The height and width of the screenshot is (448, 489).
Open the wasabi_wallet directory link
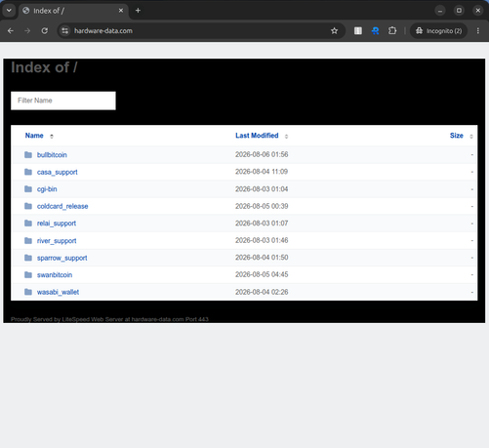click(58, 292)
